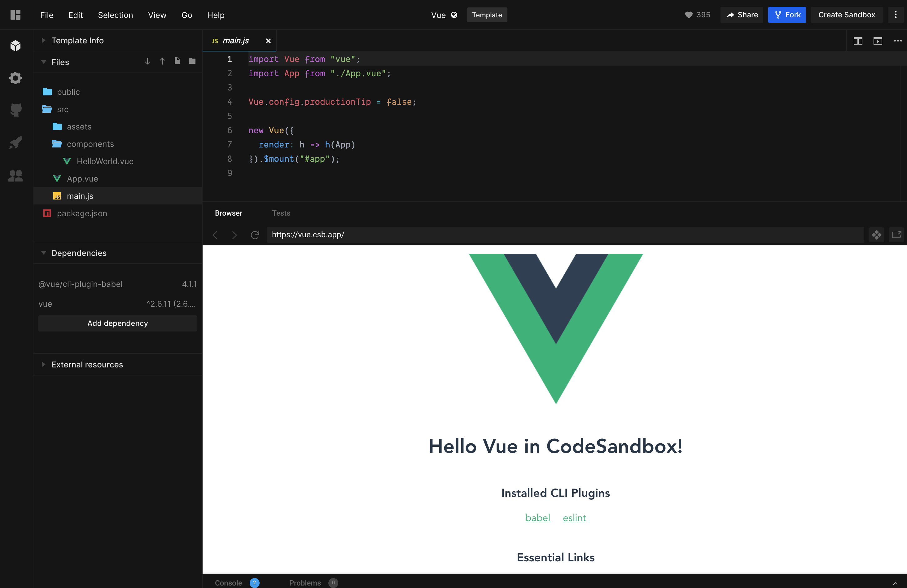Expand the Template Info section
The height and width of the screenshot is (588, 907).
pyautogui.click(x=118, y=40)
